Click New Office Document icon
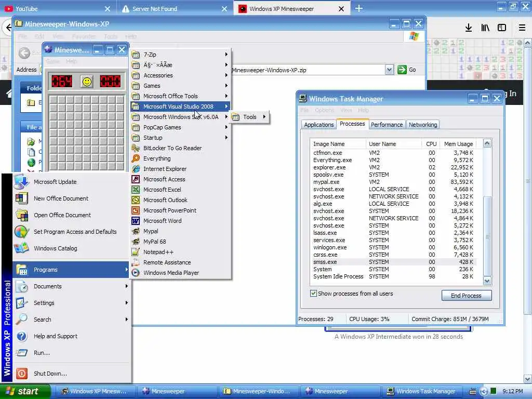Image resolution: width=532 pixels, height=399 pixels. tap(21, 198)
